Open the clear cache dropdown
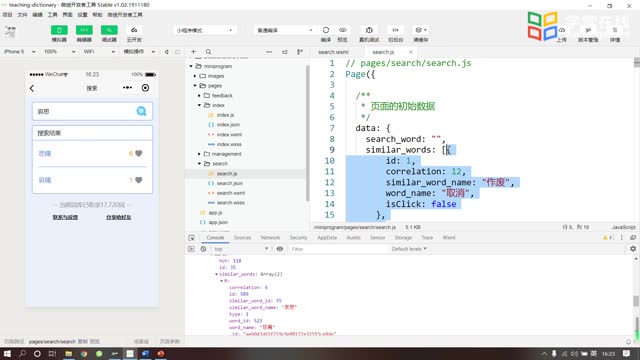640x360 pixels. pyautogui.click(x=420, y=30)
